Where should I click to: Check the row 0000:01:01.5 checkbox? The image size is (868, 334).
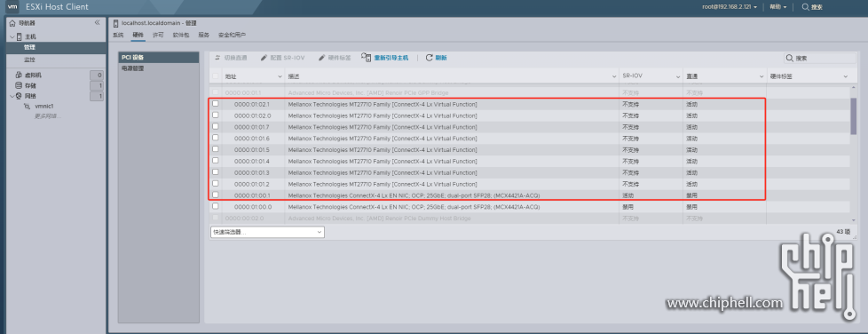216,149
